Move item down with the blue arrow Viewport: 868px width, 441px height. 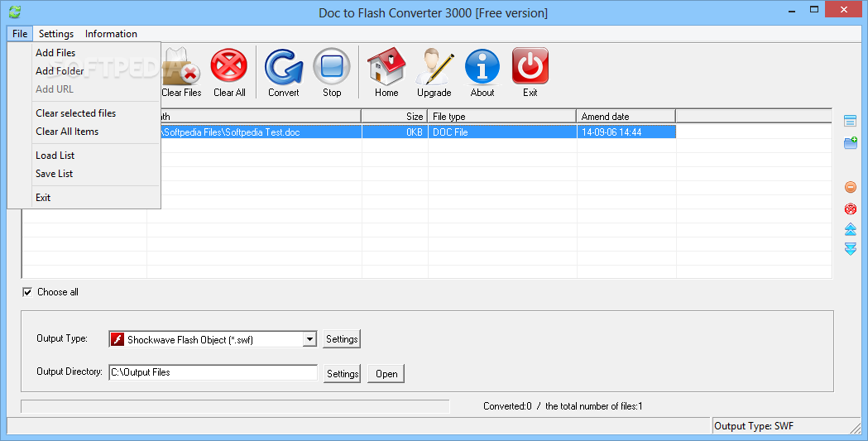point(851,248)
